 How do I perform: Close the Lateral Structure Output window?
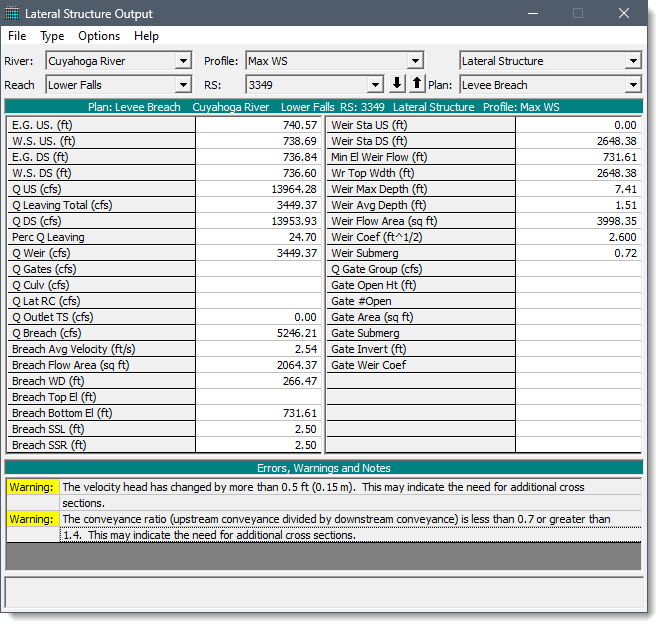pyautogui.click(x=624, y=13)
